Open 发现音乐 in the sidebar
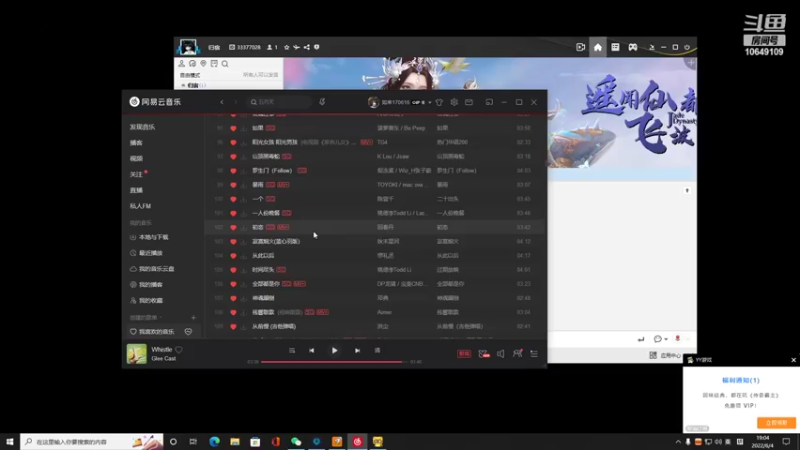 pyautogui.click(x=142, y=127)
